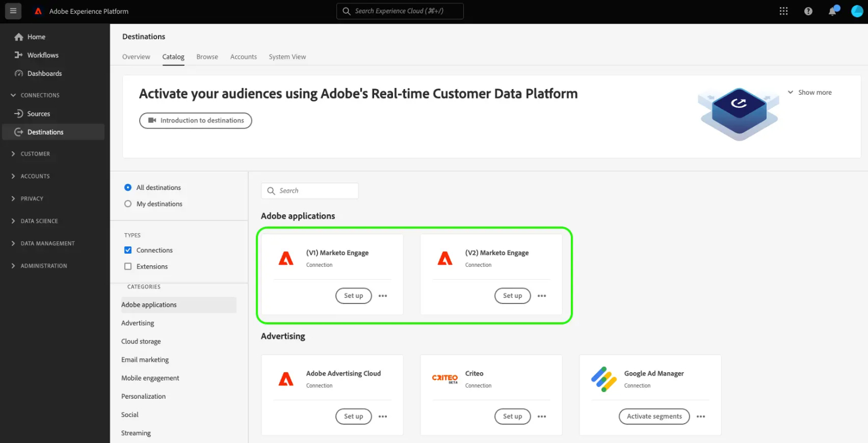
Task: Open more options for Adobe Advertising Cloud
Action: [383, 417]
